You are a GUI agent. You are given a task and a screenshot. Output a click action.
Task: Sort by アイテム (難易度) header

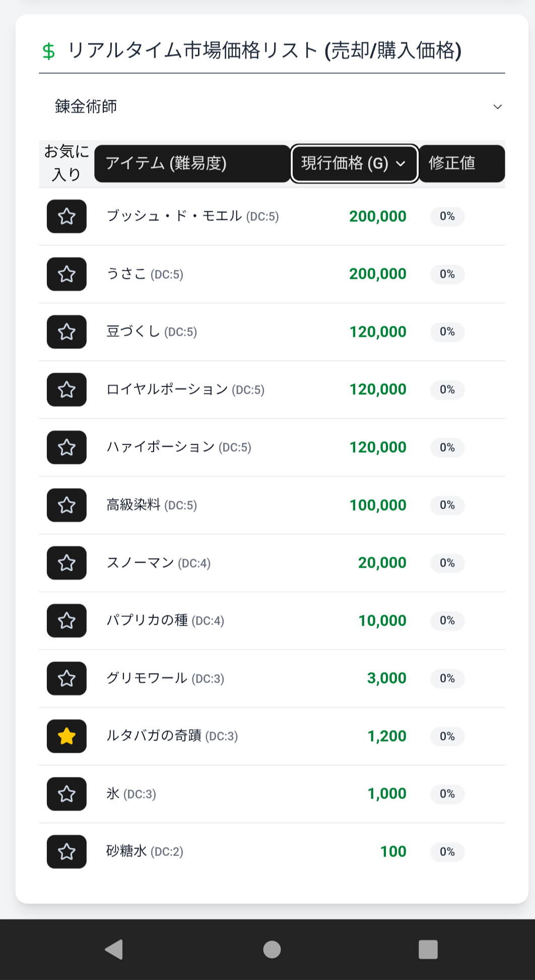(x=192, y=163)
